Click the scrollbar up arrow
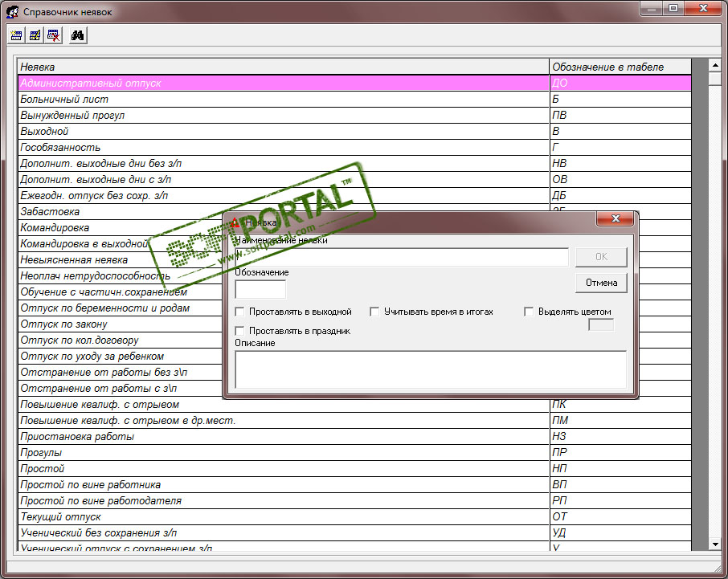 [715, 66]
